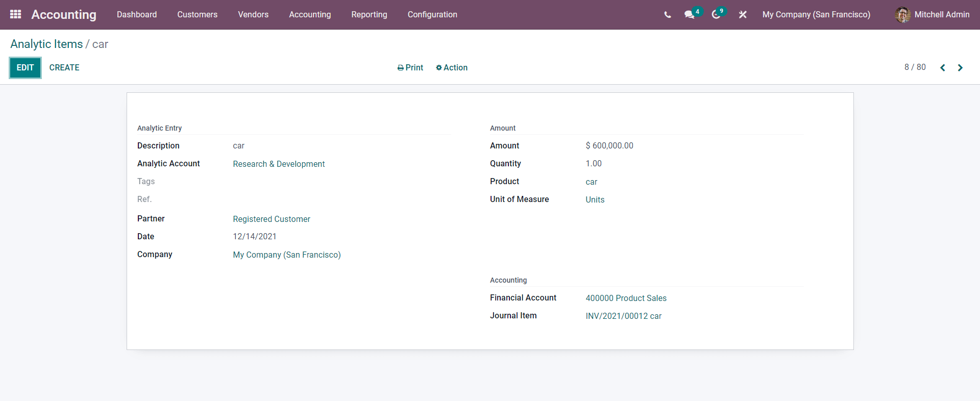Click the date value 12/14/2021
Viewport: 980px width, 401px height.
pos(255,236)
